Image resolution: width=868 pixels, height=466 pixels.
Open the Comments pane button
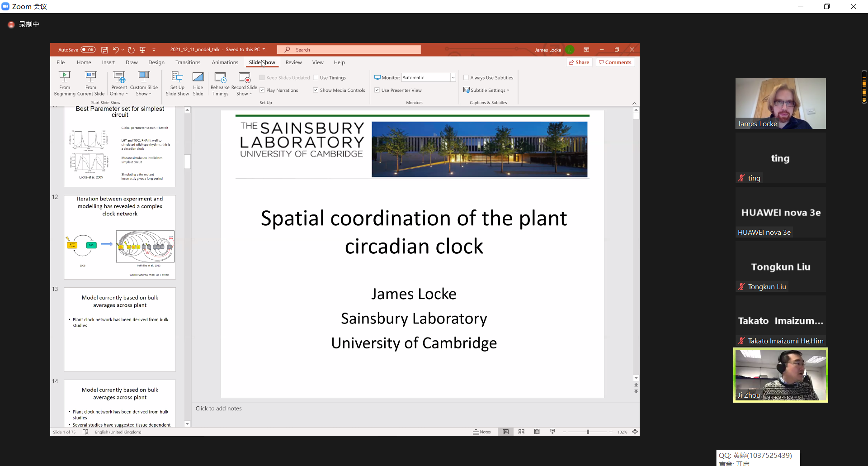tap(615, 62)
